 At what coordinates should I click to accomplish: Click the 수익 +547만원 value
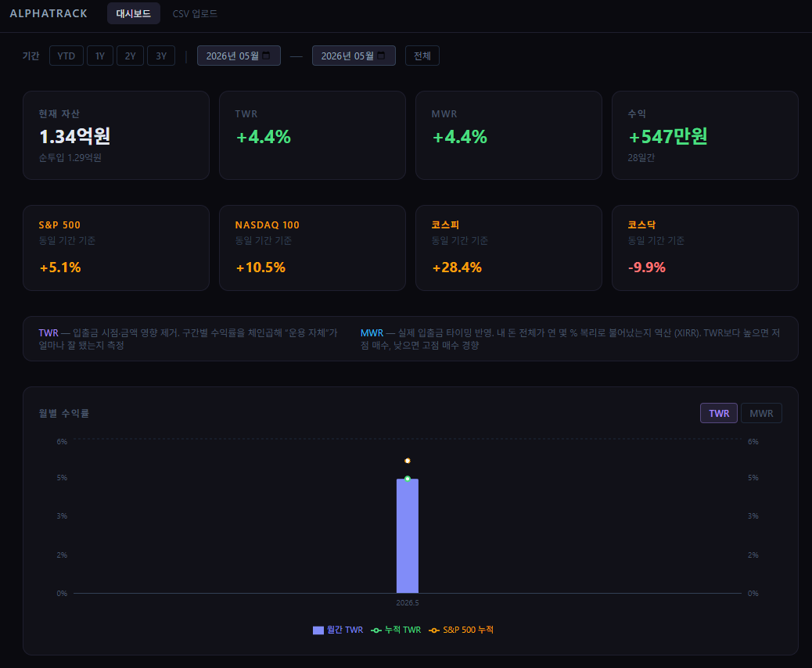[667, 136]
